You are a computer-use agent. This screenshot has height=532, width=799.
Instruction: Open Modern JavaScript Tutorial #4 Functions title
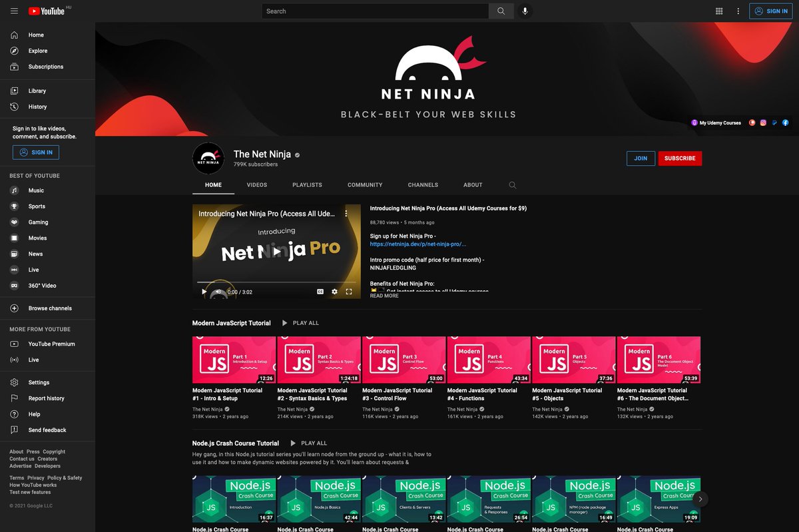pos(482,395)
